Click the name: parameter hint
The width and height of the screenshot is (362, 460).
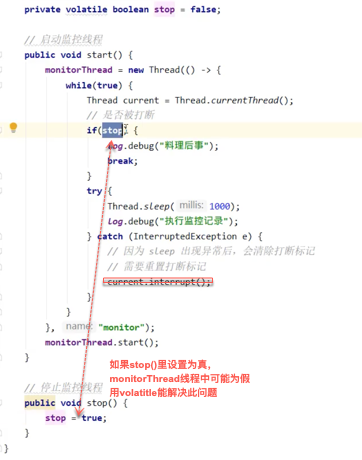[x=79, y=326]
